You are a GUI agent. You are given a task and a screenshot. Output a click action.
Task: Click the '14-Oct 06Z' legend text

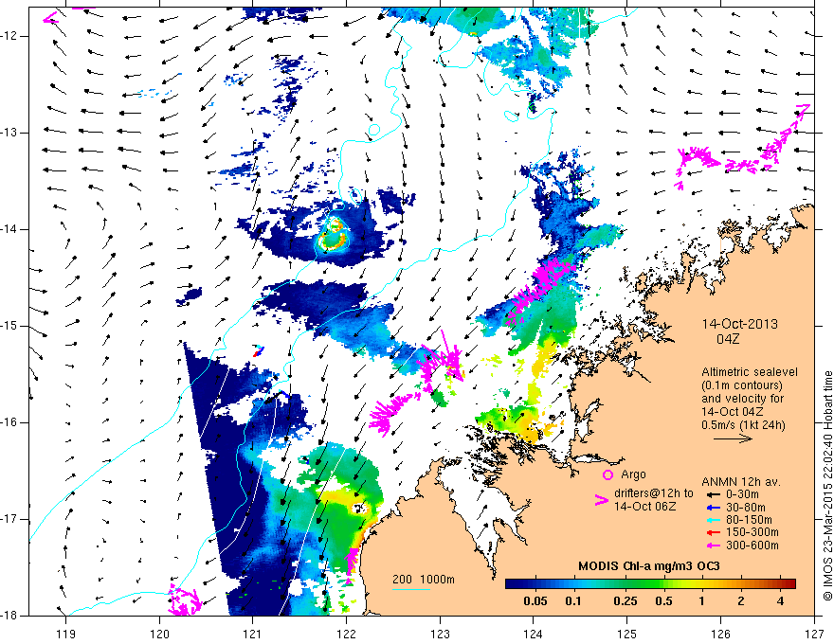pyautogui.click(x=645, y=507)
